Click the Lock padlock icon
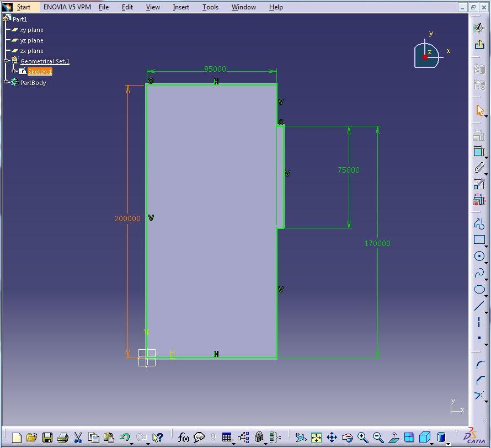491x448 pixels. pyautogui.click(x=259, y=437)
